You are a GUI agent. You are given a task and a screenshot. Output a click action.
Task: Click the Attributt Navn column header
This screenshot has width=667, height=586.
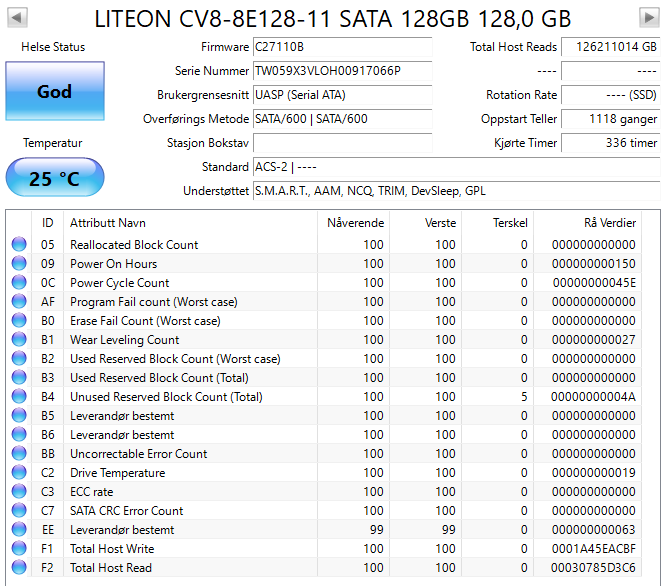pyautogui.click(x=191, y=223)
